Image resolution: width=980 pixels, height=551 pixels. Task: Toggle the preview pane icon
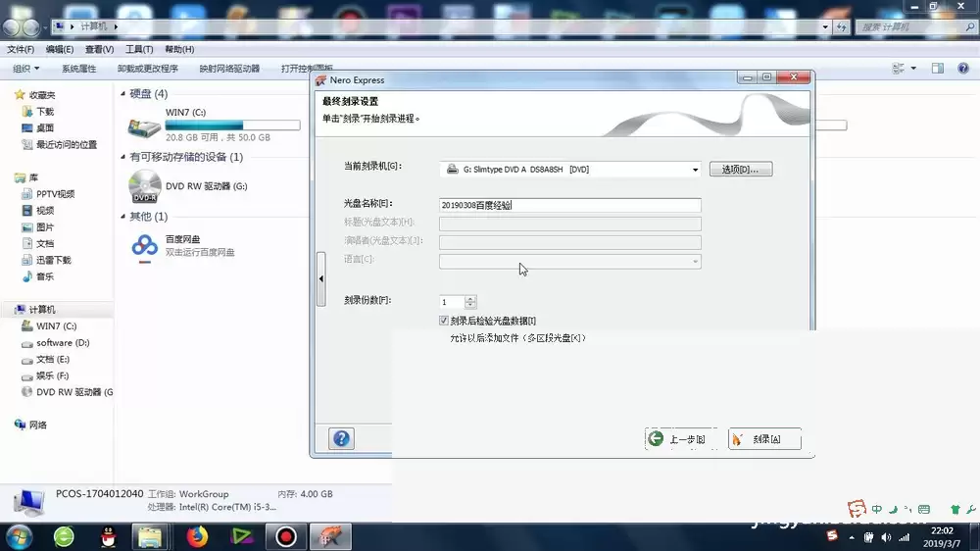(938, 69)
